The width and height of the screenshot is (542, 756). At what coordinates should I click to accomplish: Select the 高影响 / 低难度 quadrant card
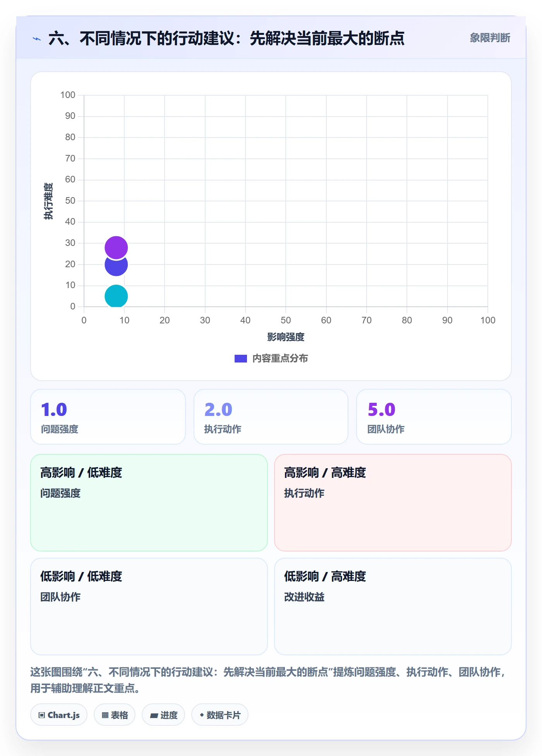(x=149, y=503)
